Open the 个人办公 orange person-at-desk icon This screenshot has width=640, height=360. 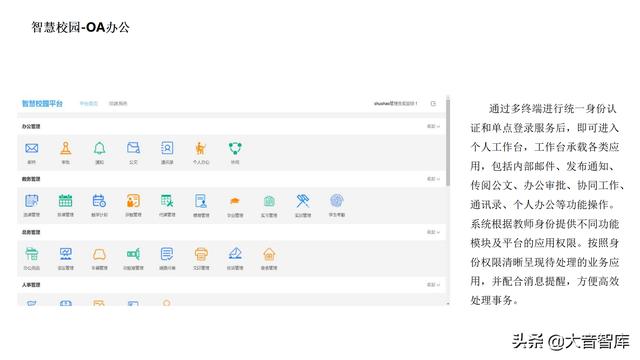pos(201,148)
